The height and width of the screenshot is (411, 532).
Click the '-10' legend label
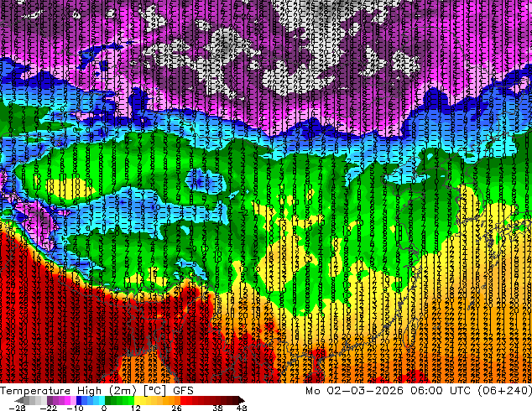click(x=75, y=408)
